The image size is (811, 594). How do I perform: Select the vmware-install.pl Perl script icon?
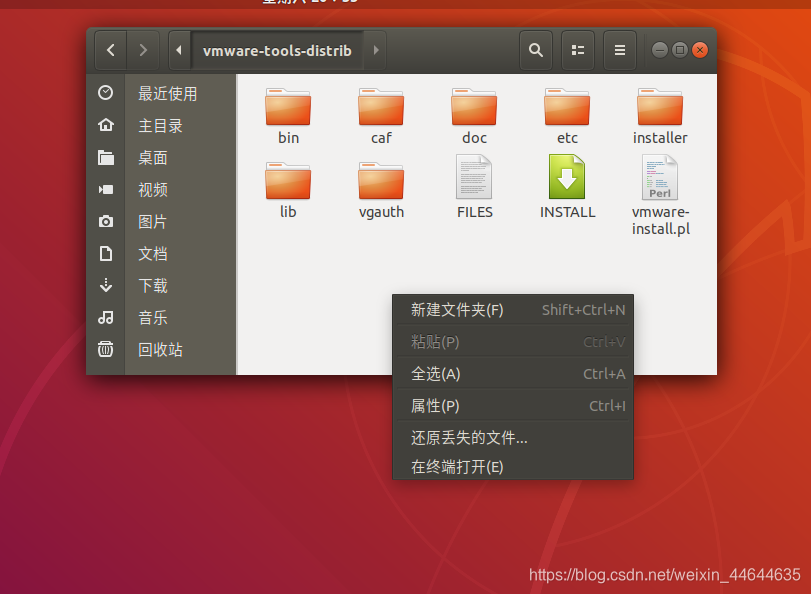point(660,177)
